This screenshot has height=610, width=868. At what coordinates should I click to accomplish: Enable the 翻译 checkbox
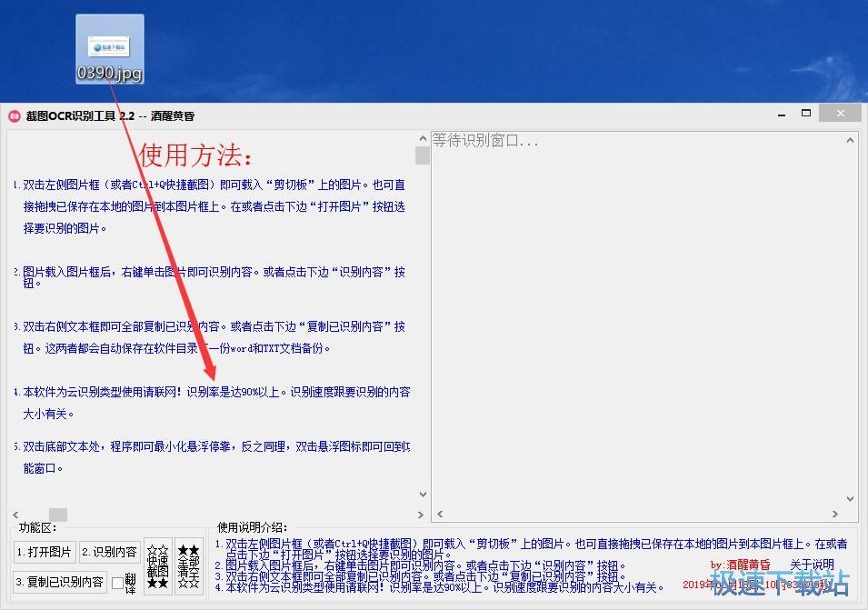pos(117,583)
